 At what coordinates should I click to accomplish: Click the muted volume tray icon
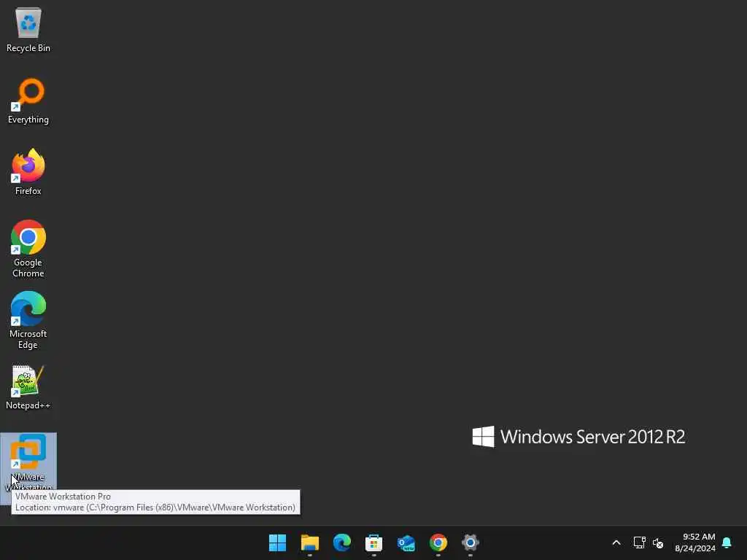[x=658, y=542]
